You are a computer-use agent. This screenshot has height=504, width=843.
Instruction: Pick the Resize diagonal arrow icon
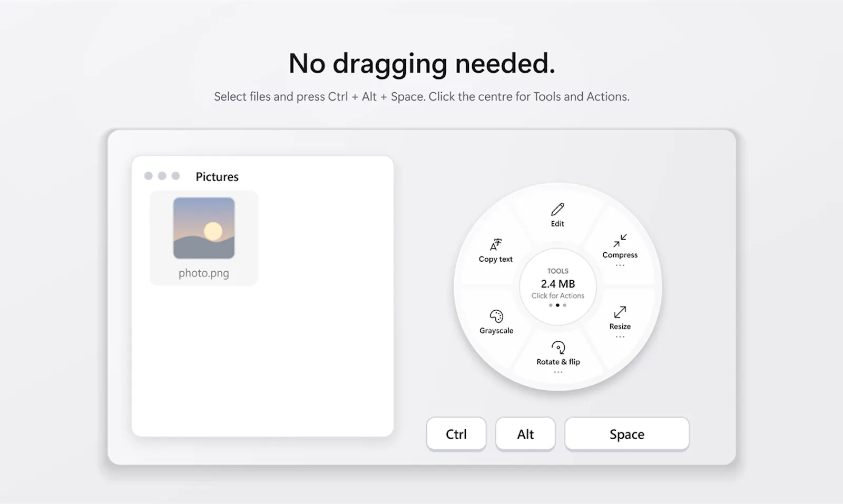pos(620,312)
